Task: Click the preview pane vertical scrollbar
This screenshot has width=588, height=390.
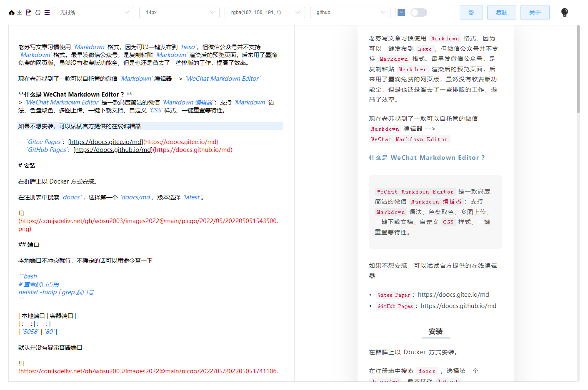Action: coord(578,69)
